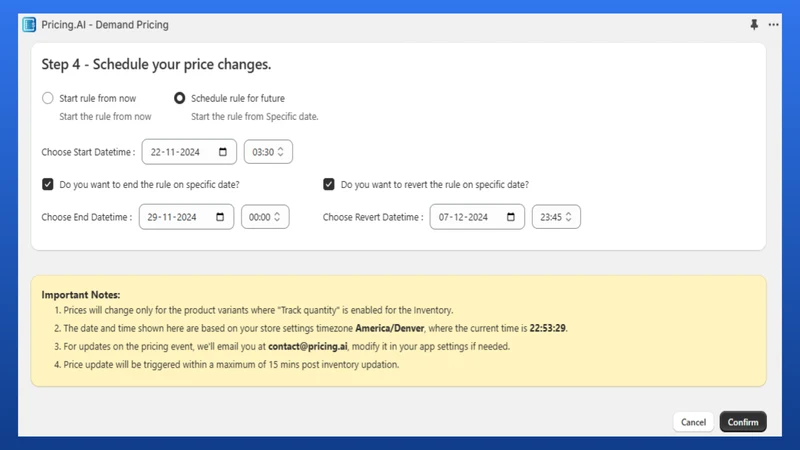800x450 pixels.
Task: Uncheck end the rule on specific date
Action: [47, 184]
